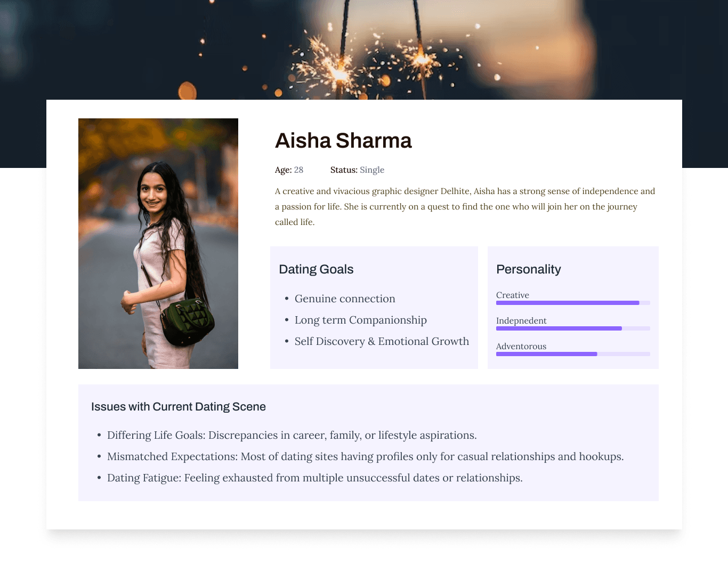728x571 pixels.
Task: Select the Long term Companionship goal
Action: coord(360,320)
